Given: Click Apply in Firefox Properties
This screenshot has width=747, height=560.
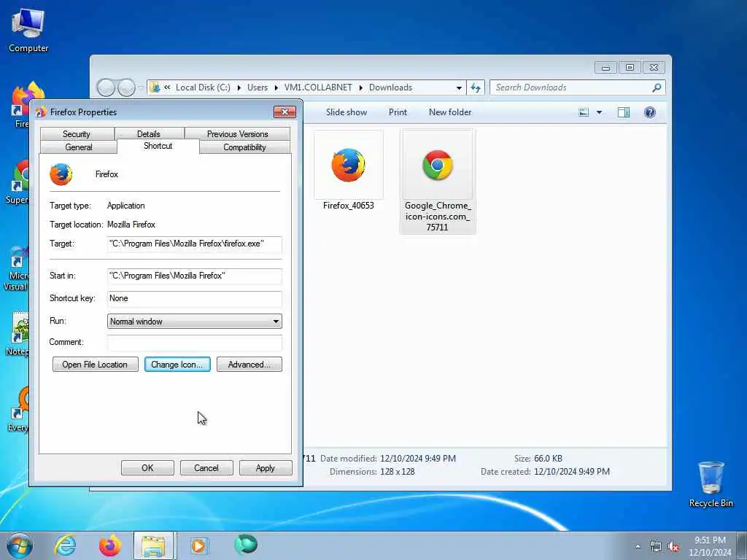Looking at the screenshot, I should coord(266,468).
